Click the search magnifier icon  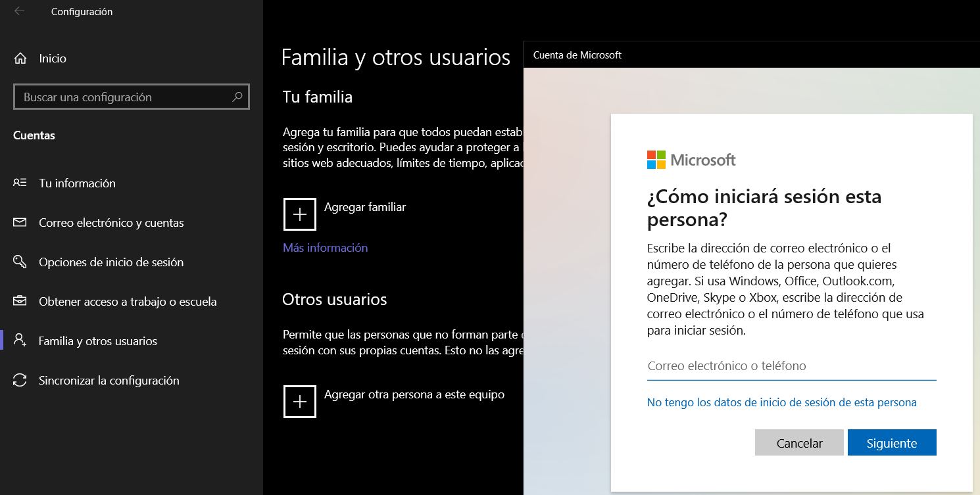click(237, 97)
